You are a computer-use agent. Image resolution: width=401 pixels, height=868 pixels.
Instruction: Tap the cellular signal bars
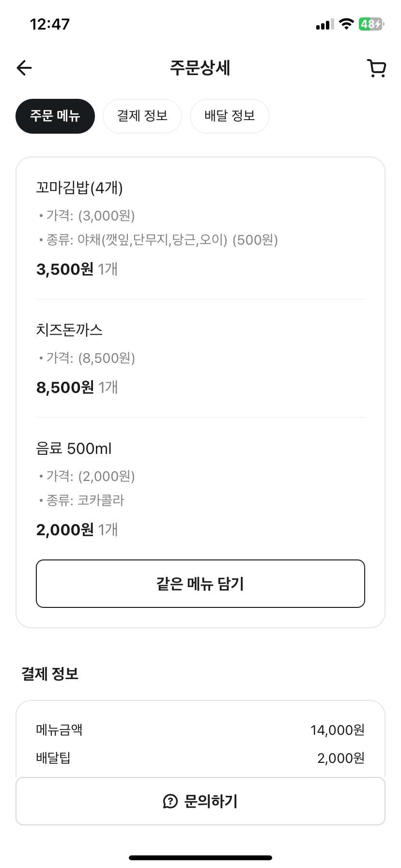[324, 25]
